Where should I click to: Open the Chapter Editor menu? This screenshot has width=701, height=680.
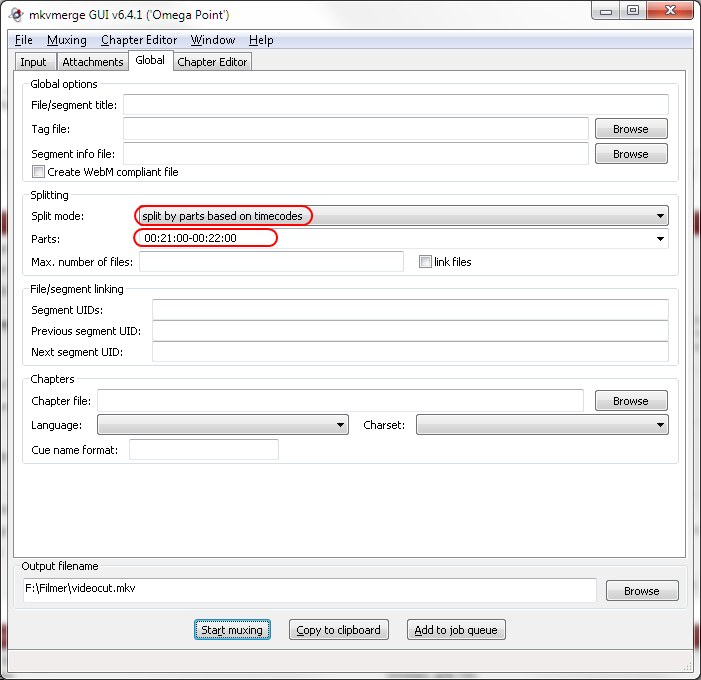(x=139, y=40)
